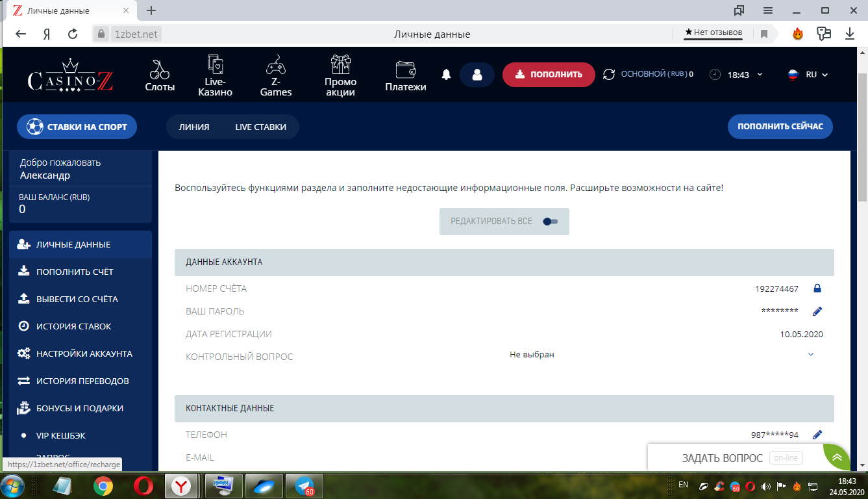The width and height of the screenshot is (868, 499).
Task: Reload the page in the browser
Action: pos(73,34)
